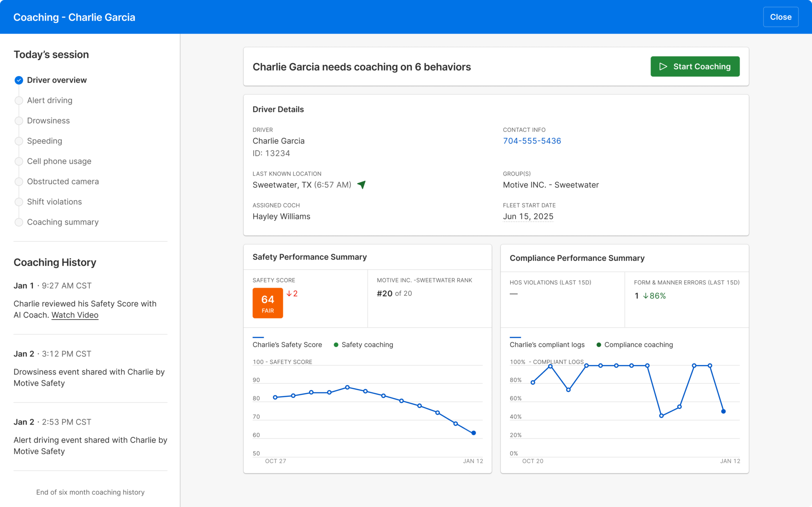The image size is (812, 507).
Task: Select the Alert driving step circle
Action: (x=19, y=100)
